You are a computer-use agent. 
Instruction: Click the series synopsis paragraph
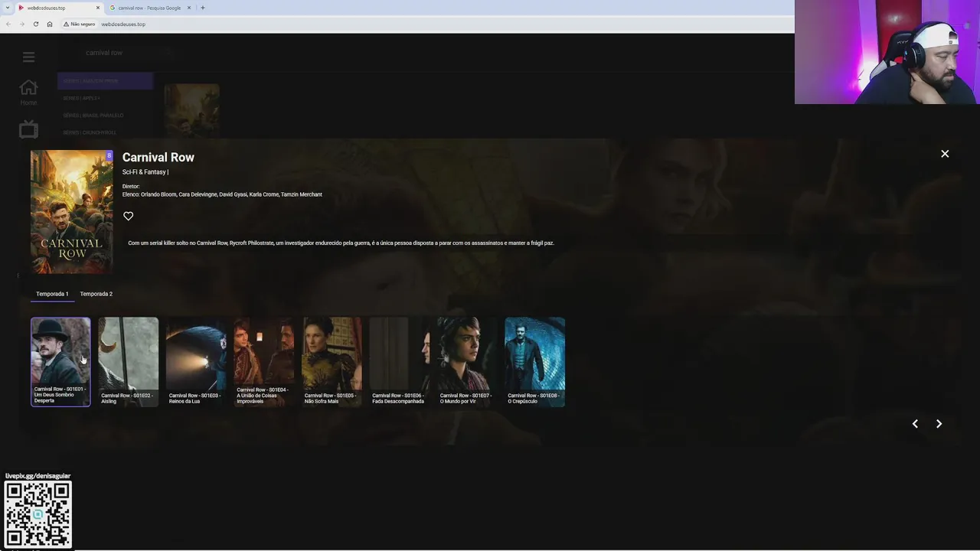341,243
